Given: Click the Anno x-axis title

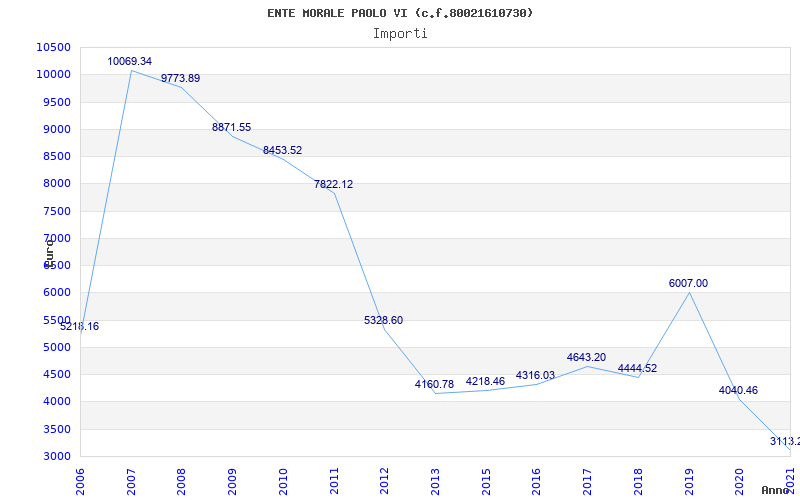Looking at the screenshot, I should 774,490.
